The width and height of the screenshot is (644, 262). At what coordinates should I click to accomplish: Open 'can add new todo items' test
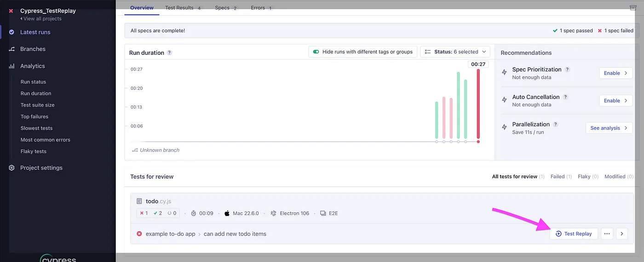[235, 234]
